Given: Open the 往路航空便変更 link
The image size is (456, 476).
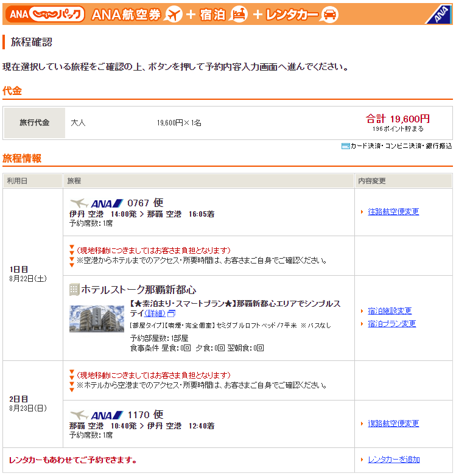Looking at the screenshot, I should coord(393,212).
